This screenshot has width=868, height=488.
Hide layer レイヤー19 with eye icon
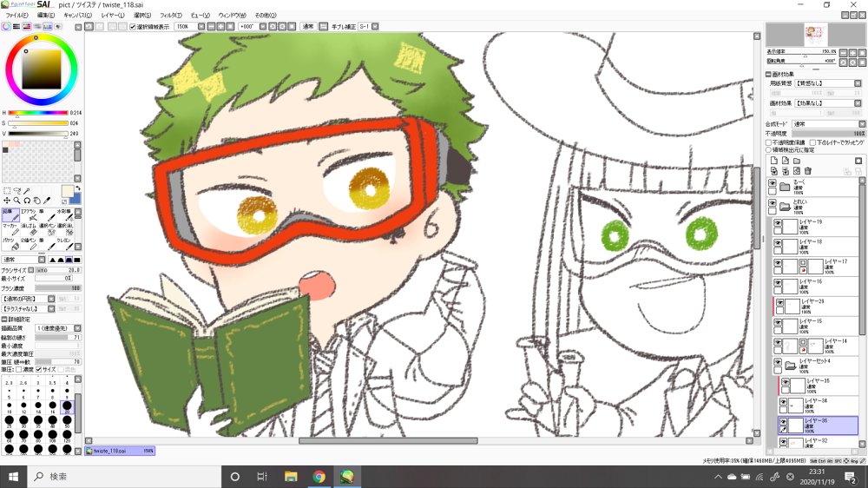[x=778, y=222]
